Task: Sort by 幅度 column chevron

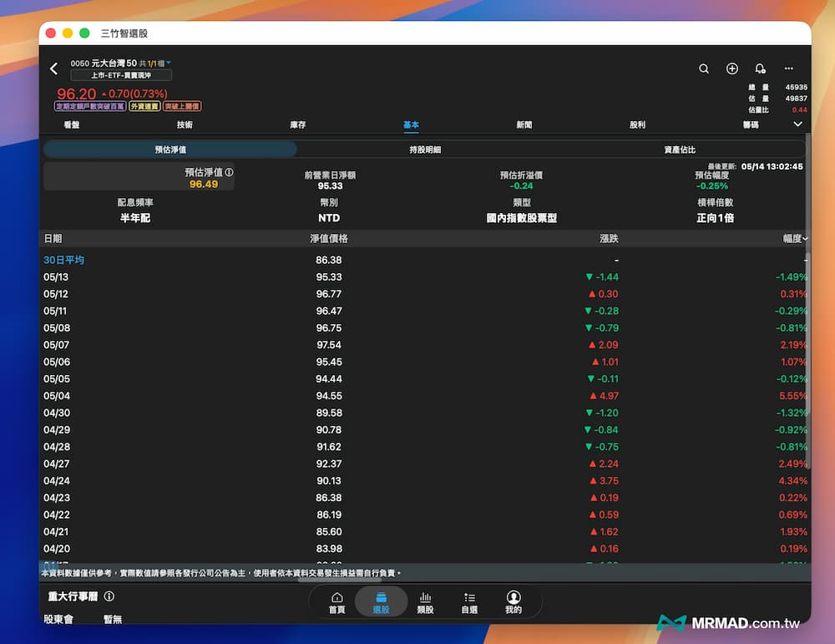Action: click(x=805, y=239)
